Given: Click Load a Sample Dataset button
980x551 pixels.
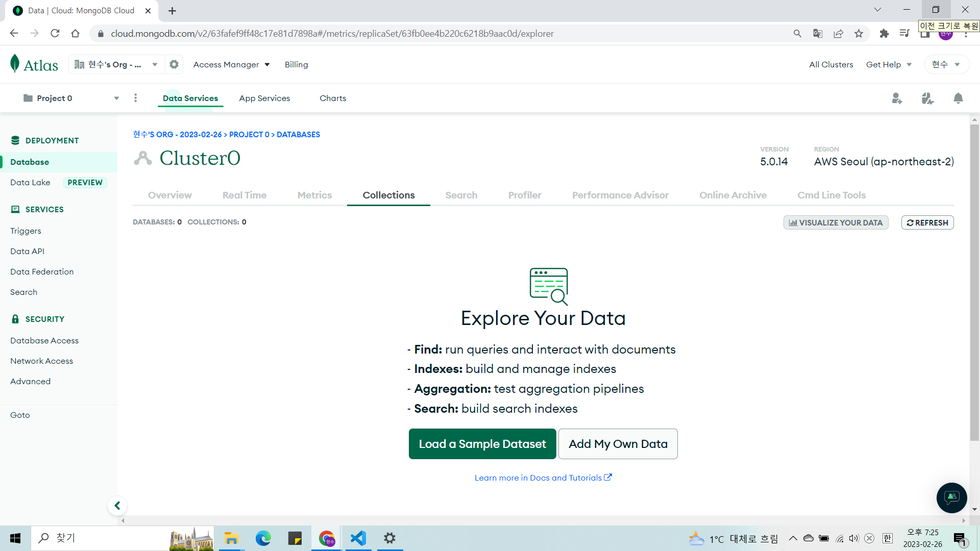Looking at the screenshot, I should pyautogui.click(x=482, y=444).
